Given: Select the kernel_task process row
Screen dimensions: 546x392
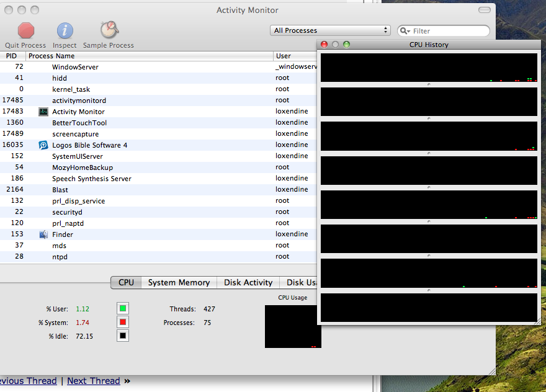Looking at the screenshot, I should pyautogui.click(x=158, y=89).
